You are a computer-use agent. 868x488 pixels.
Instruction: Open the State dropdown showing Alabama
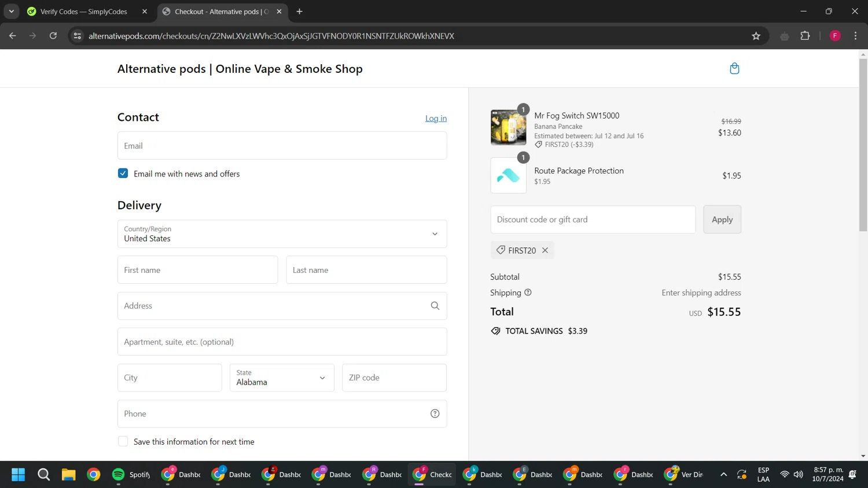click(x=282, y=378)
